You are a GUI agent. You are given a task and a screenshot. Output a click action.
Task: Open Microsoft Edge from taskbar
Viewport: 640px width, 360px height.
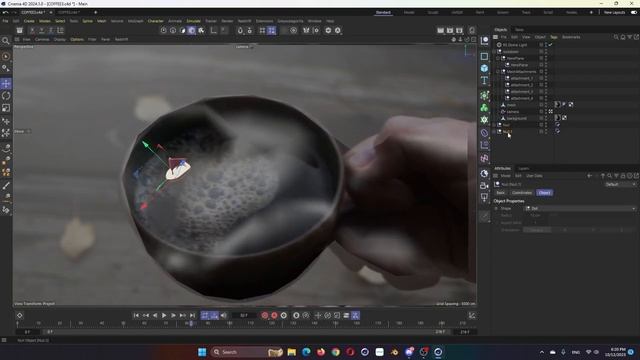point(306,352)
